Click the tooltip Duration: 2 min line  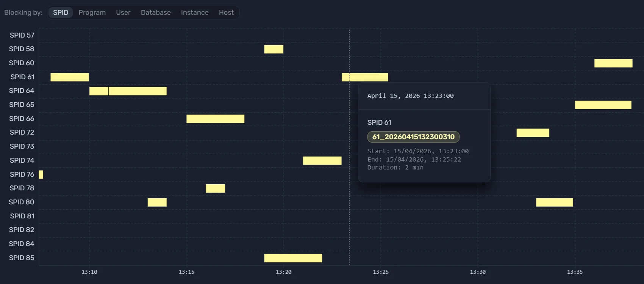pyautogui.click(x=395, y=168)
